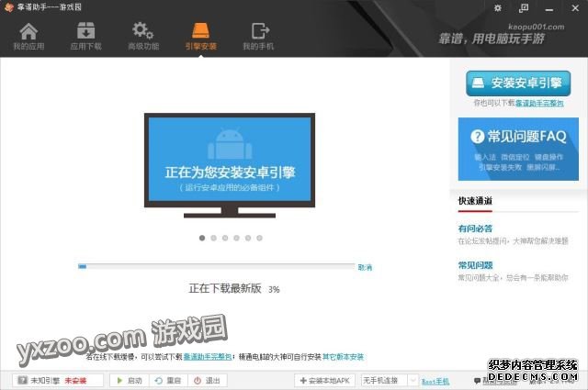Image resolution: width=588 pixels, height=390 pixels.
Task: Click the Android engine install slide
Action: 230,165
